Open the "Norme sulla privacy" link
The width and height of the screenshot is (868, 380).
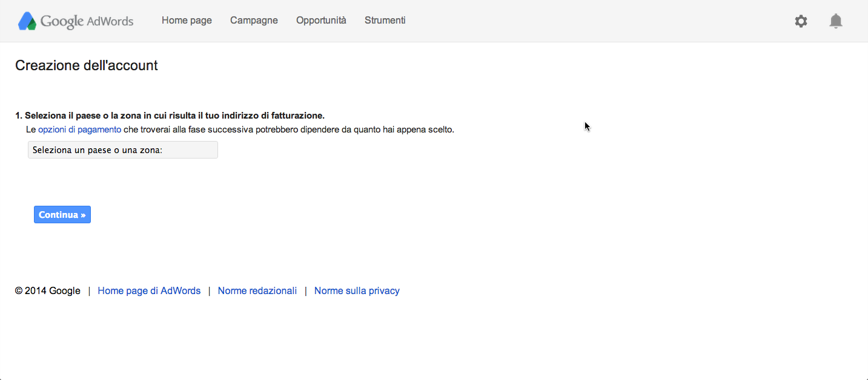point(357,291)
